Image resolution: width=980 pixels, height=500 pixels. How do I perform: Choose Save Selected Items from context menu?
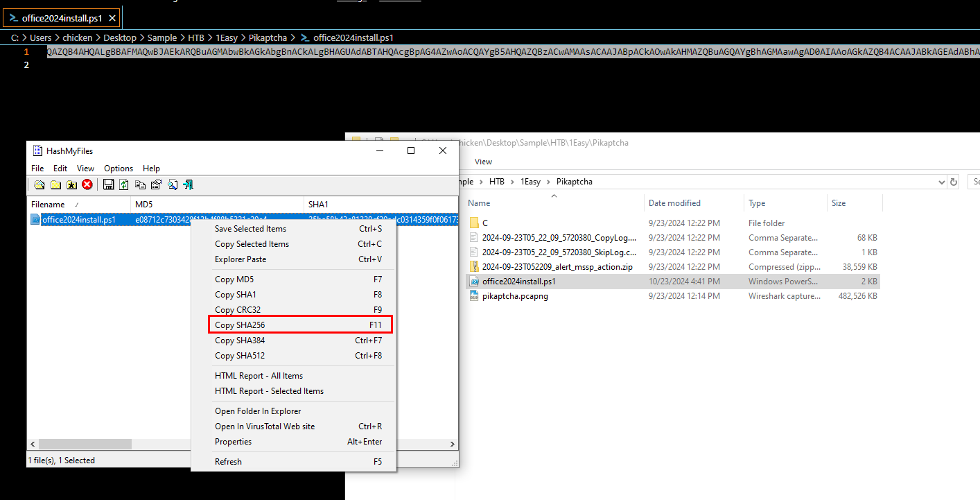pyautogui.click(x=298, y=229)
